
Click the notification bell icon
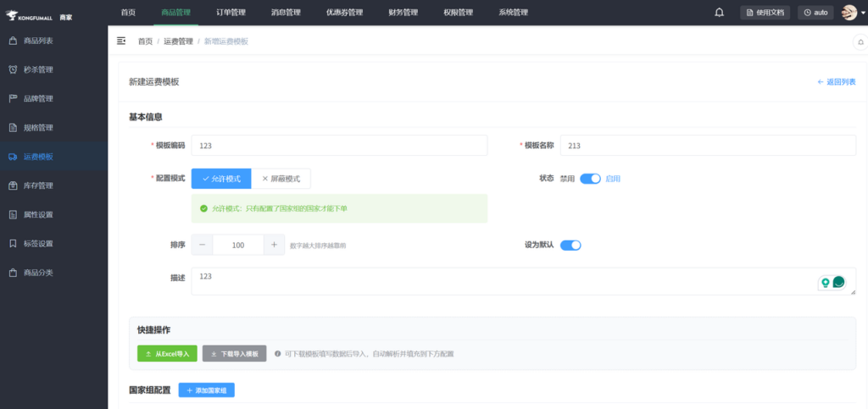click(x=720, y=13)
